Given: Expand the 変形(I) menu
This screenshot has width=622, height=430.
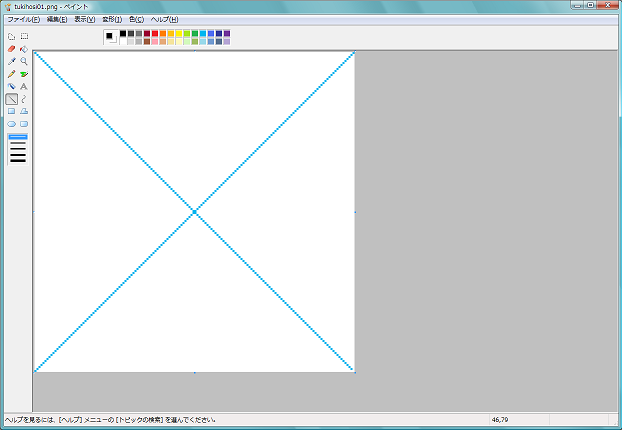Looking at the screenshot, I should click(x=112, y=19).
